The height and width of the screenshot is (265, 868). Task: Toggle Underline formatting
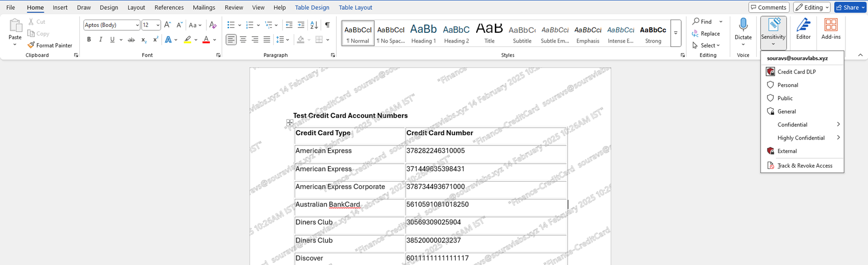pyautogui.click(x=112, y=40)
